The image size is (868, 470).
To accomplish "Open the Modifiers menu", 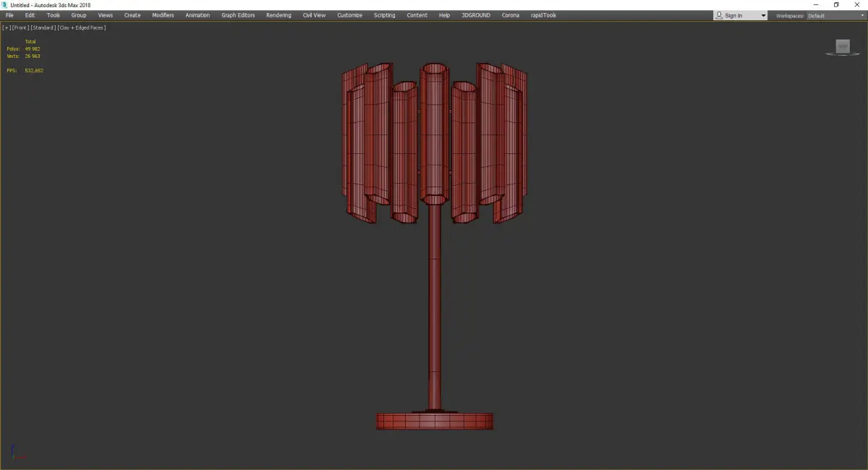I will [163, 15].
